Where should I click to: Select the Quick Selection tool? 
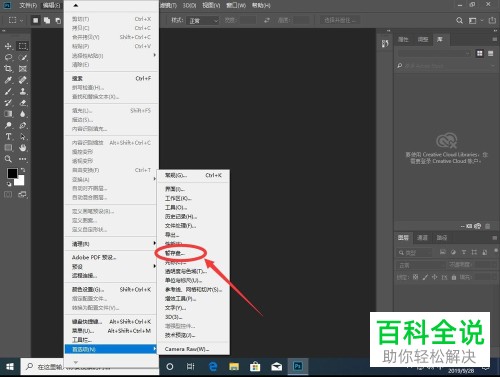(x=23, y=57)
